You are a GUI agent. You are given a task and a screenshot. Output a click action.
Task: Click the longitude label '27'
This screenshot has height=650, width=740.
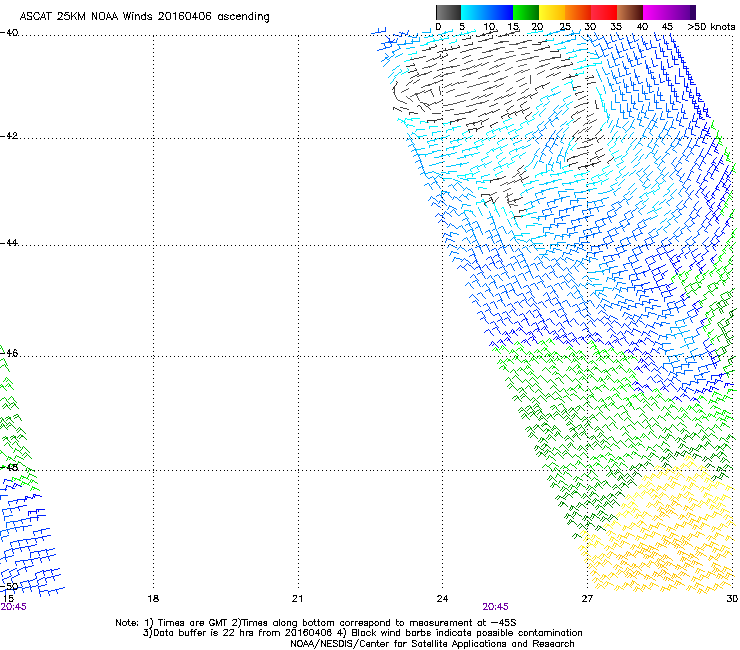(587, 599)
